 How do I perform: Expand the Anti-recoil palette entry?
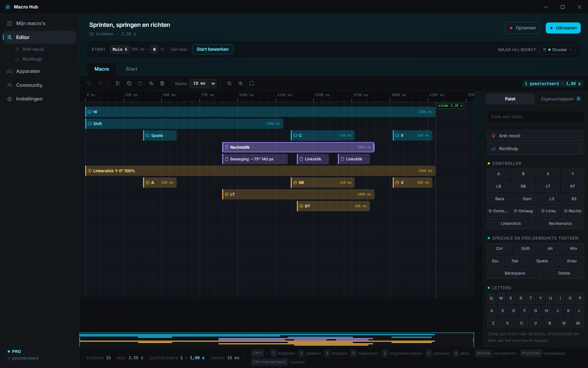point(535,136)
